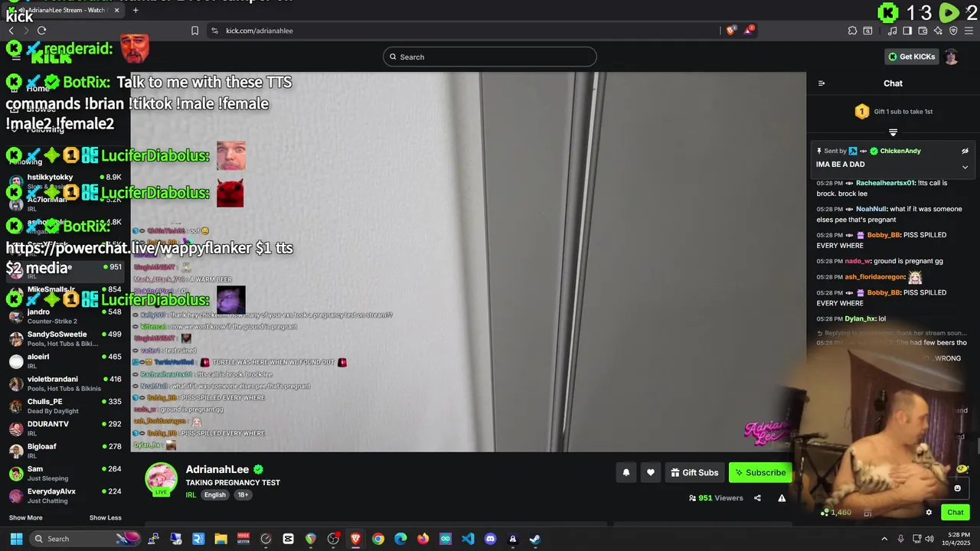Open the emoji picker smiley icon
The image size is (980, 551).
[x=957, y=488]
